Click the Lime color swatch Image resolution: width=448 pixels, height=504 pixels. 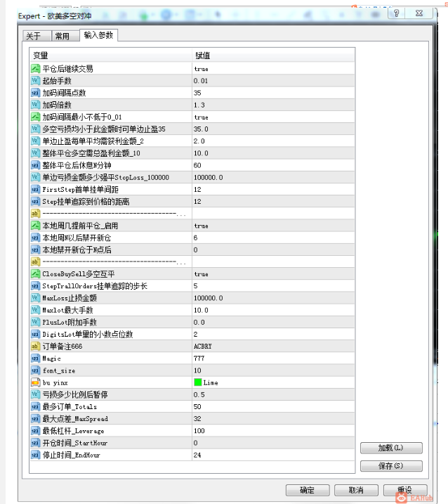198,382
